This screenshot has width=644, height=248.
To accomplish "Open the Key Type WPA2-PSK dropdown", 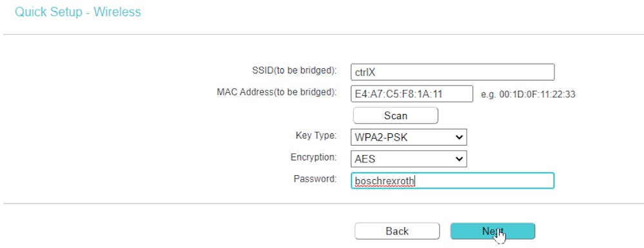I will 409,137.
